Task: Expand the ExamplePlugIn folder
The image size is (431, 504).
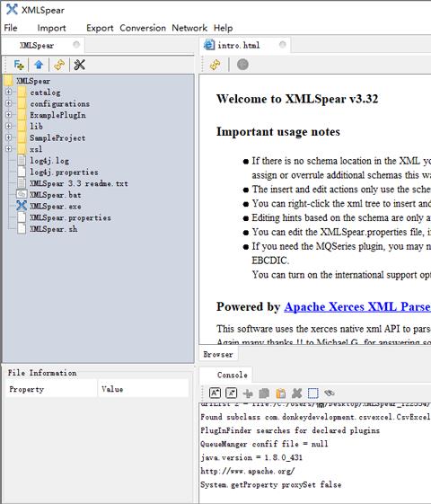Action: tap(9, 115)
